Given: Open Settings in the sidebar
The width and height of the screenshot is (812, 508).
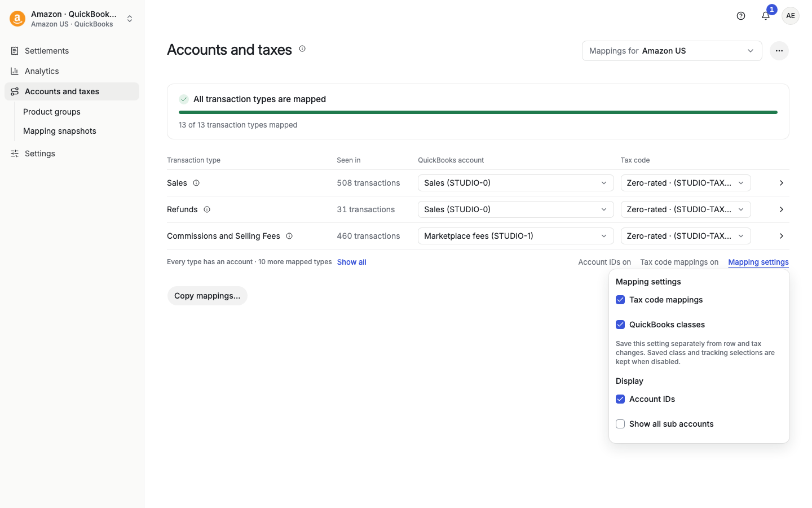Looking at the screenshot, I should point(72,154).
